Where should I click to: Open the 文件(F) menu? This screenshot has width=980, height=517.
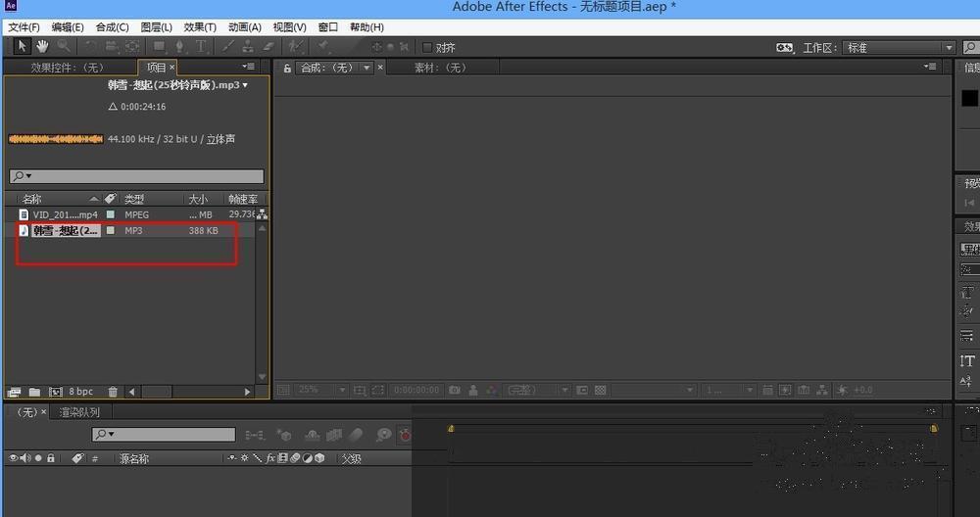24,27
